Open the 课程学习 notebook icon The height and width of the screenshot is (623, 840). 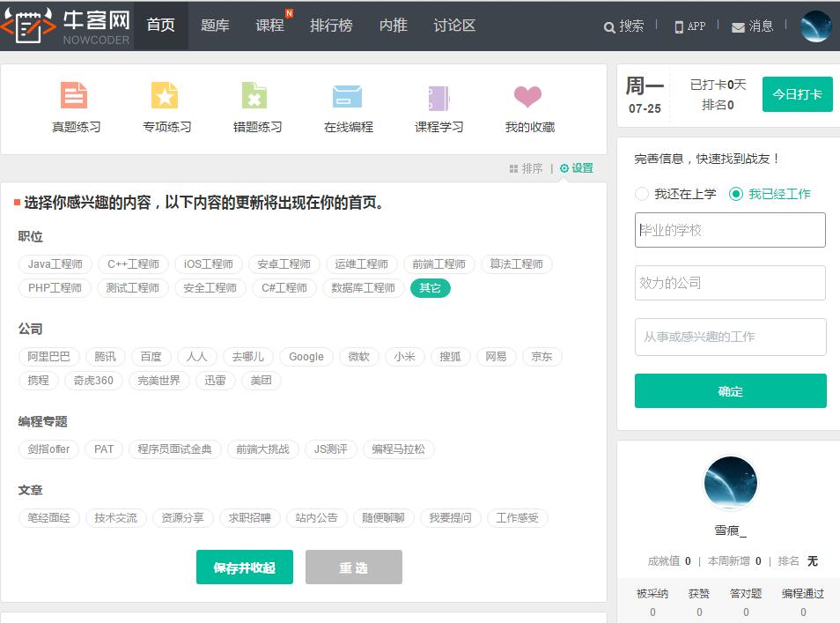coord(438,95)
